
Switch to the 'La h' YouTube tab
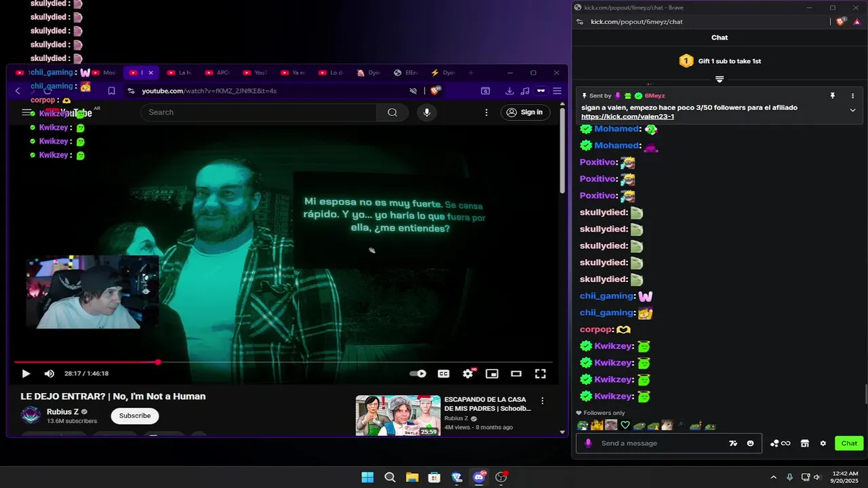pos(179,73)
